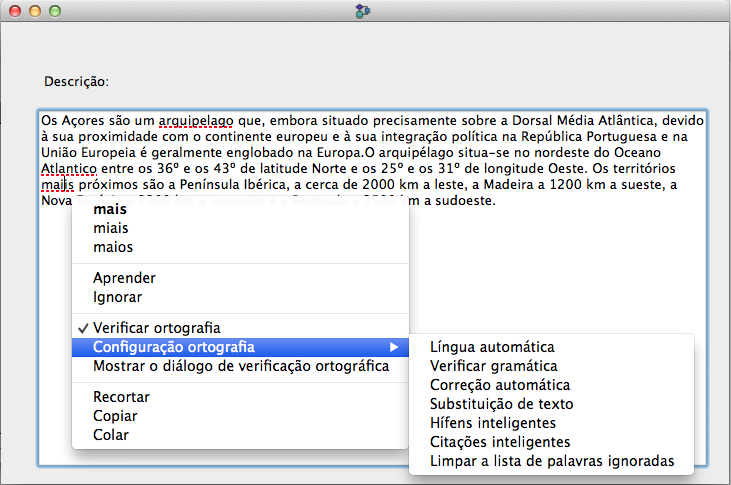Open Mostrar o diálogo de verificação ortográfica
731x485 pixels.
tap(240, 366)
